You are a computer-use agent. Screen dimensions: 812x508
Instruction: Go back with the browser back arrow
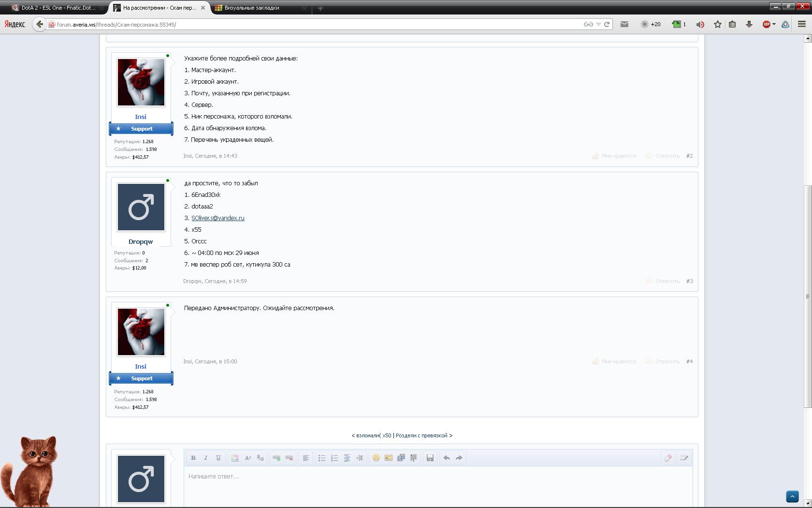click(x=39, y=24)
